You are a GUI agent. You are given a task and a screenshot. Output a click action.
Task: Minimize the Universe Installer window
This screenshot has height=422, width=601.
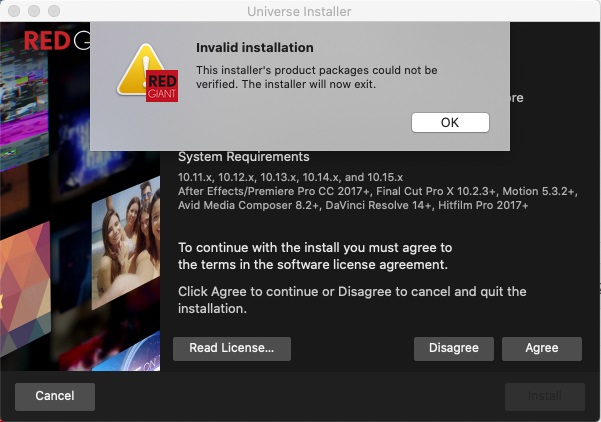click(x=34, y=11)
